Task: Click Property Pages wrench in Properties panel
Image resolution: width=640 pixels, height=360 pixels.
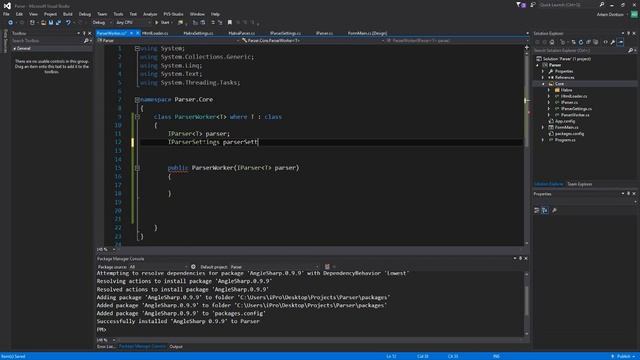Action: coord(554,211)
